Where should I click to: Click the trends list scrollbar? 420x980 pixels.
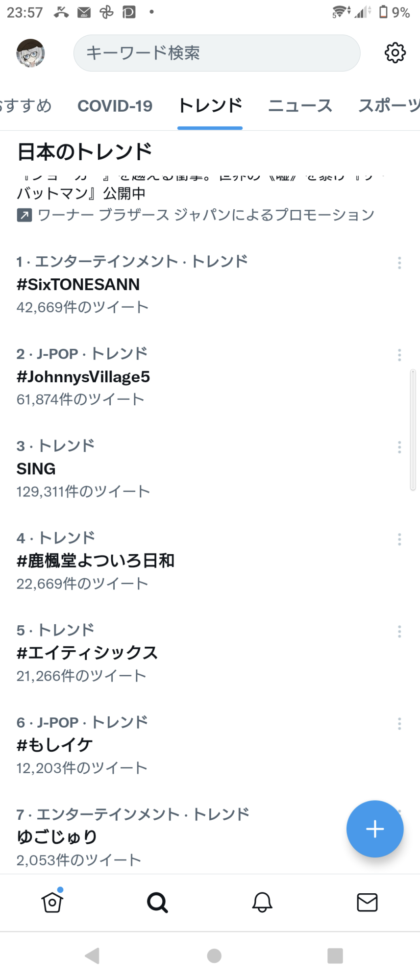pos(413,429)
